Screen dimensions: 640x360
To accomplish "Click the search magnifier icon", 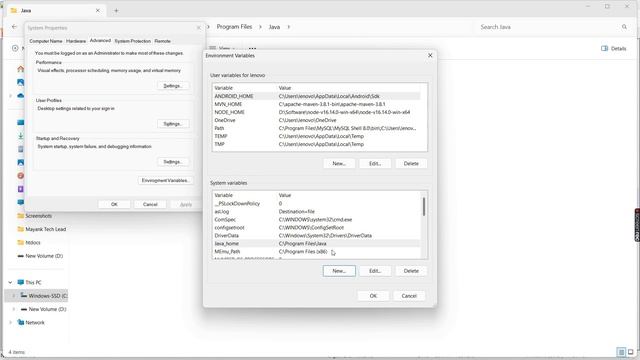I will [x=624, y=27].
